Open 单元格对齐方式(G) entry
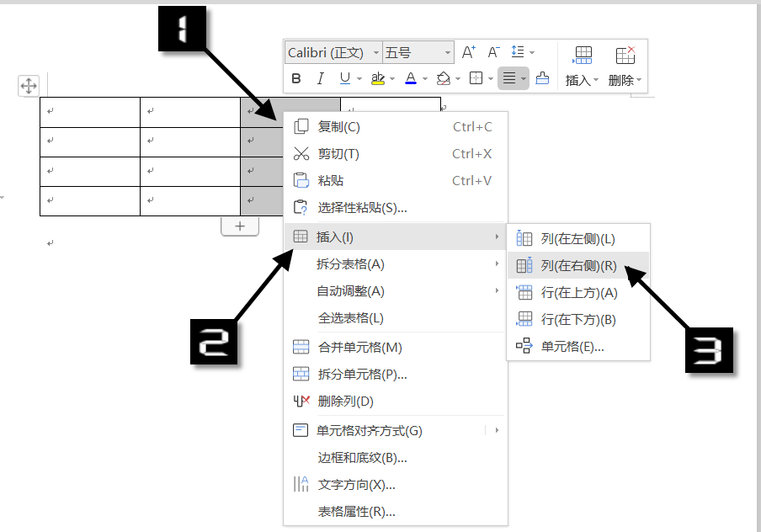This screenshot has width=761, height=532. 395,430
